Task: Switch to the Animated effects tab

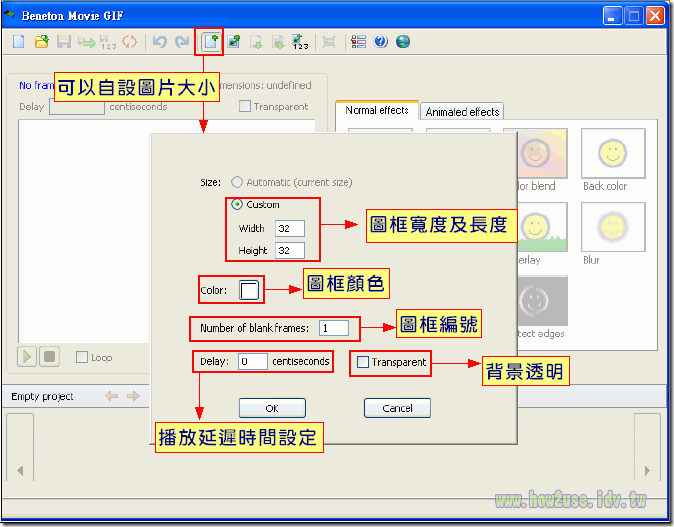Action: point(462,112)
